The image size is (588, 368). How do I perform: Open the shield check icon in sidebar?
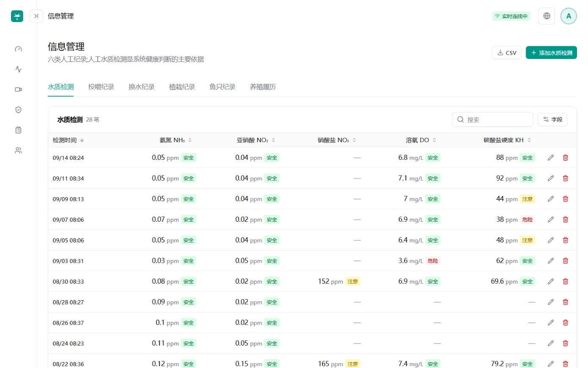[x=18, y=110]
